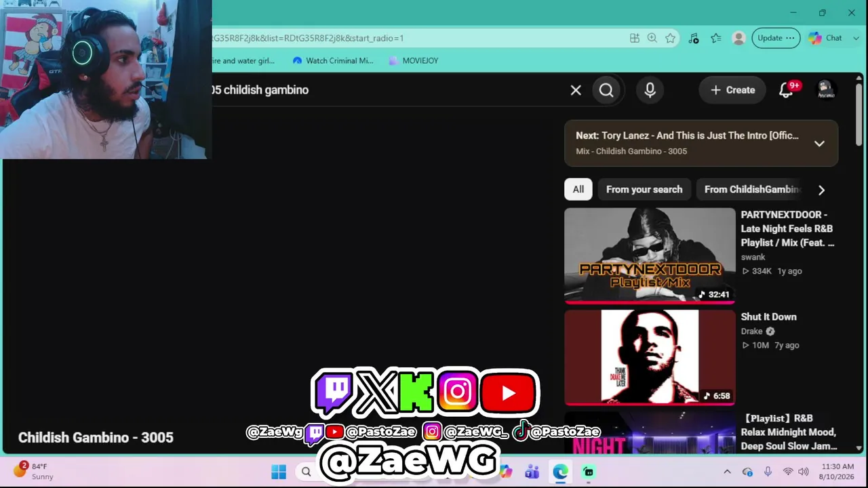Start voice search with the microphone button
Viewport: 868px width, 488px height.
(650, 90)
